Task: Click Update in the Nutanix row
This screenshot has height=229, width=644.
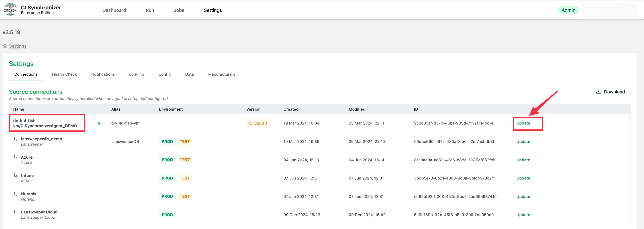Action: coord(523,197)
